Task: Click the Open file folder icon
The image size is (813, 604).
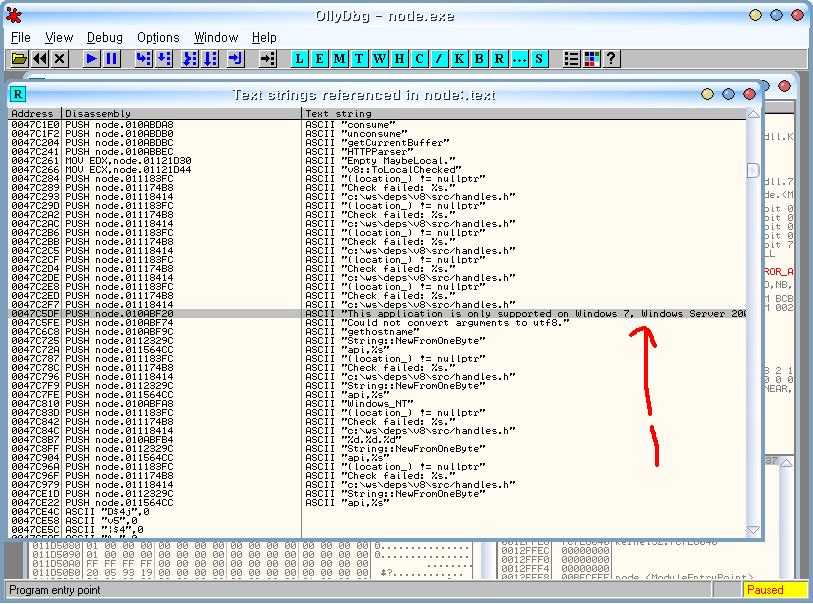Action: 19,59
